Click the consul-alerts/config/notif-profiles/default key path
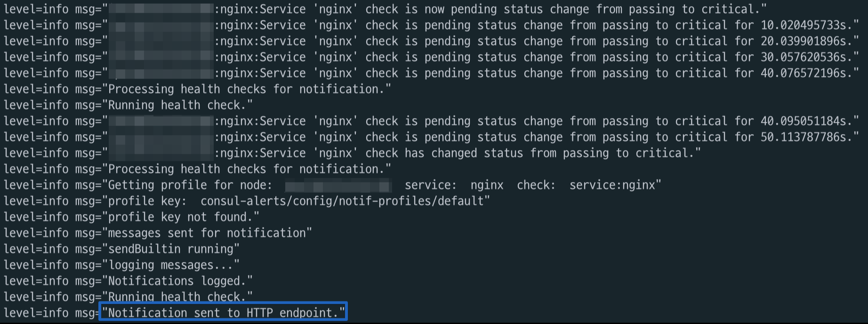Screen dimensions: 868x324 tap(342, 201)
